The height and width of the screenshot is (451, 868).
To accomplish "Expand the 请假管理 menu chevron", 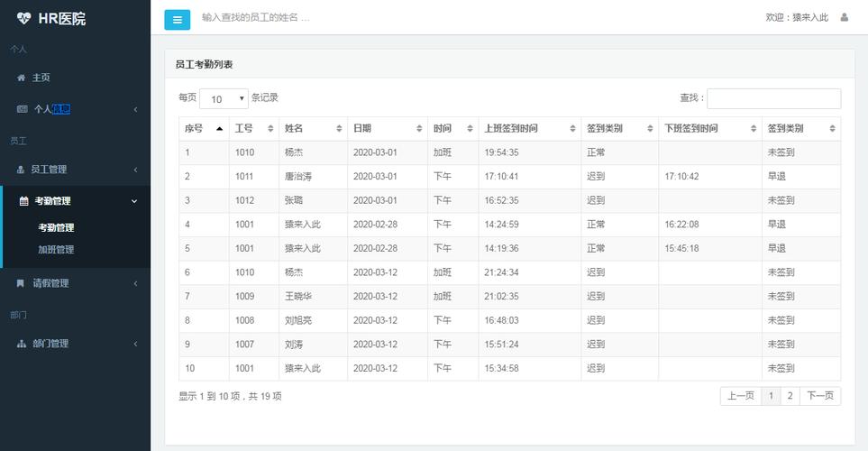I will pyautogui.click(x=135, y=283).
